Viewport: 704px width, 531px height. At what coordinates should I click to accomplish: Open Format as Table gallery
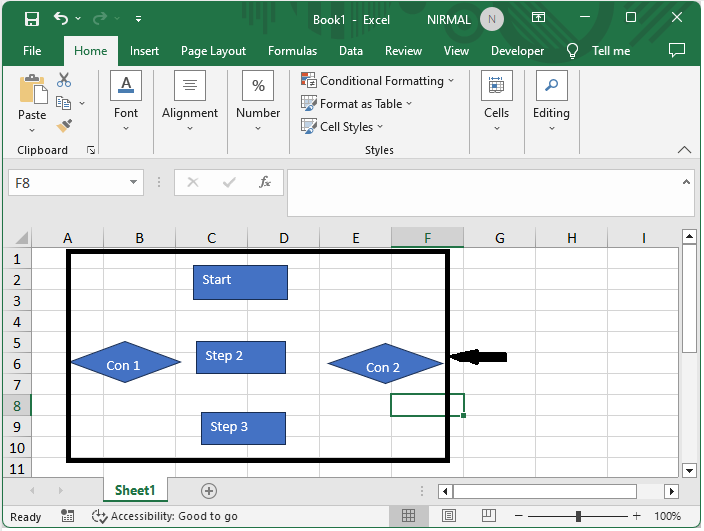[356, 104]
